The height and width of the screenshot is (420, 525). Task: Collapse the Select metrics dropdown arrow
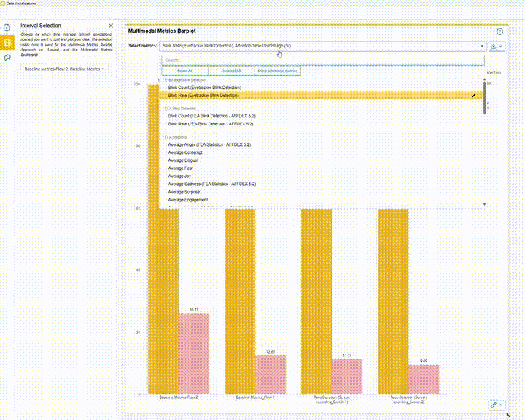coord(482,46)
